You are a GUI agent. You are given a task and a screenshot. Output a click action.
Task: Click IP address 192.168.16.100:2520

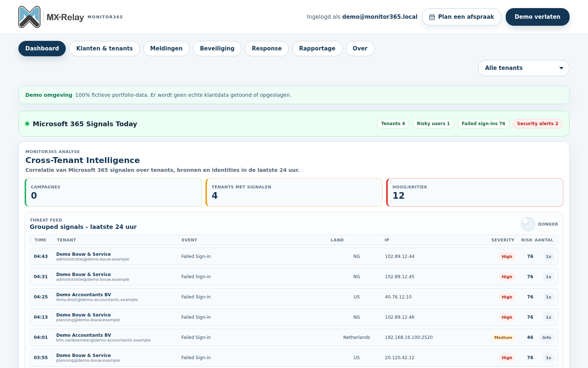[409, 337]
